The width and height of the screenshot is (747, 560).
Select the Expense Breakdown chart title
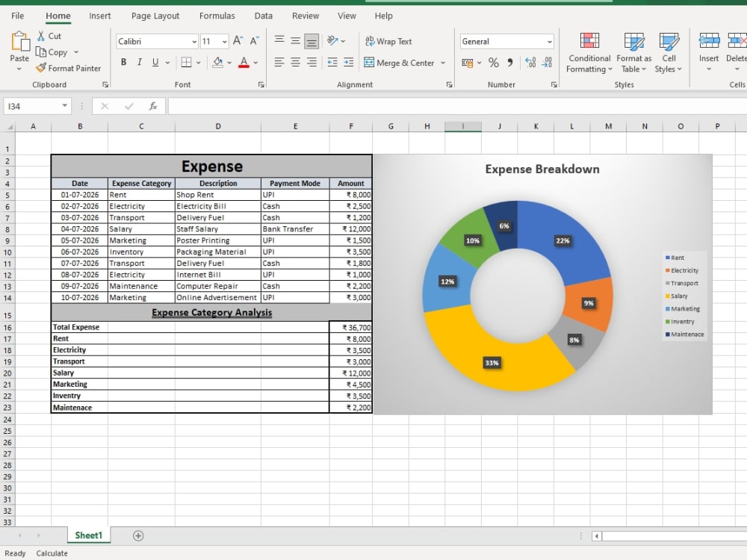[542, 169]
